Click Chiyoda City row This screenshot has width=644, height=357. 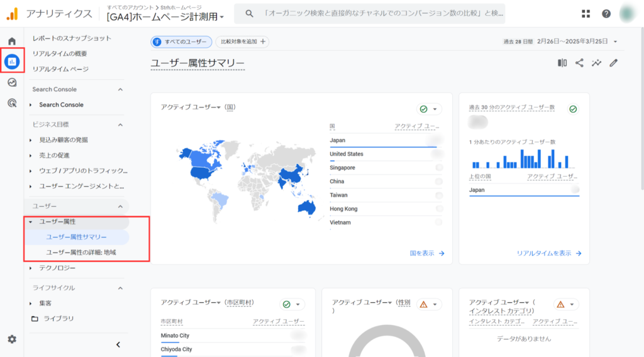[233, 349]
